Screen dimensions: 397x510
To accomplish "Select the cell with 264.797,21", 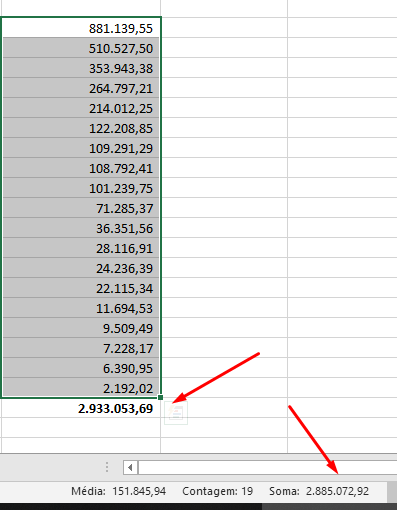I will (x=81, y=88).
